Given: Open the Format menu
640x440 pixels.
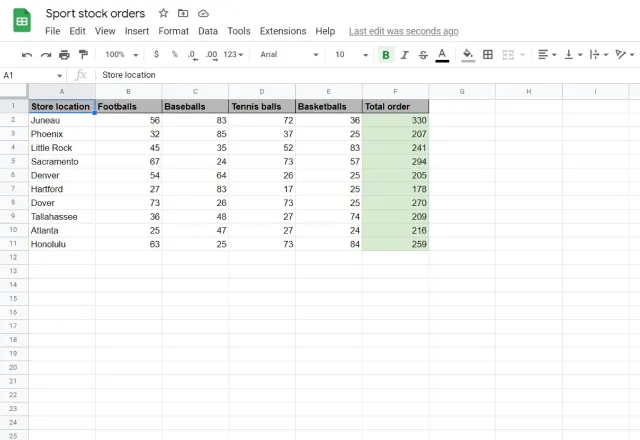Looking at the screenshot, I should pos(173,31).
